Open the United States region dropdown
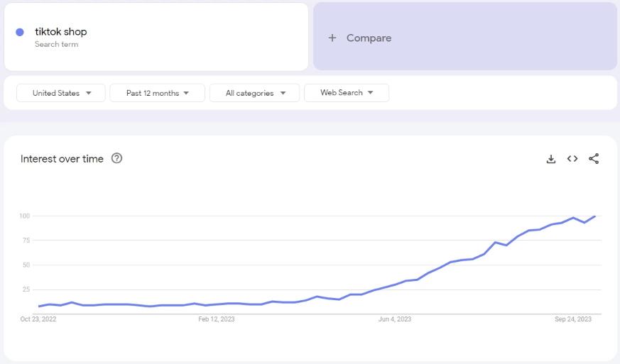The height and width of the screenshot is (364, 620). (x=61, y=93)
